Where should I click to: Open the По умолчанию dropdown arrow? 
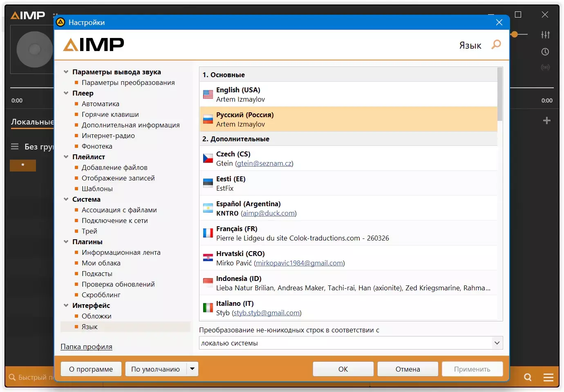coord(192,369)
